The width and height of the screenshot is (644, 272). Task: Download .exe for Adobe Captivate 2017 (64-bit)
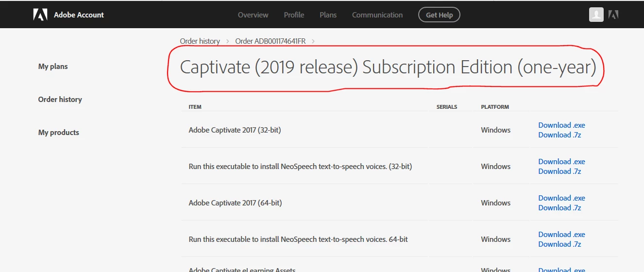click(x=561, y=198)
